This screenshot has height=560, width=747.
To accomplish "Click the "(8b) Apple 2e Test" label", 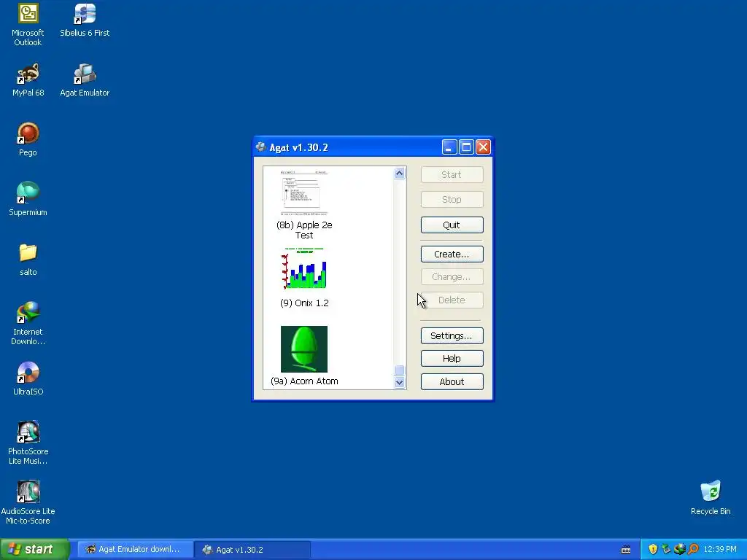I will pyautogui.click(x=304, y=230).
